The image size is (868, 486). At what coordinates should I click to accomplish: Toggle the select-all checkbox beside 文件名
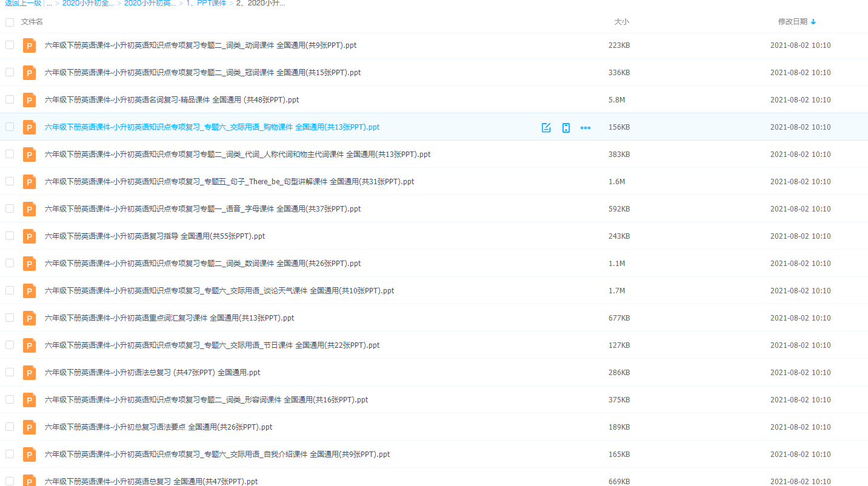[10, 22]
